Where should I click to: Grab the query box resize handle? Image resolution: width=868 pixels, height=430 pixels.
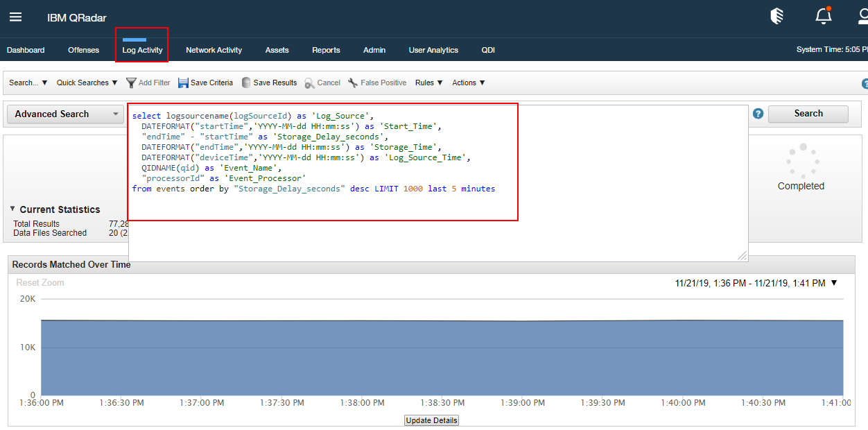pos(743,256)
